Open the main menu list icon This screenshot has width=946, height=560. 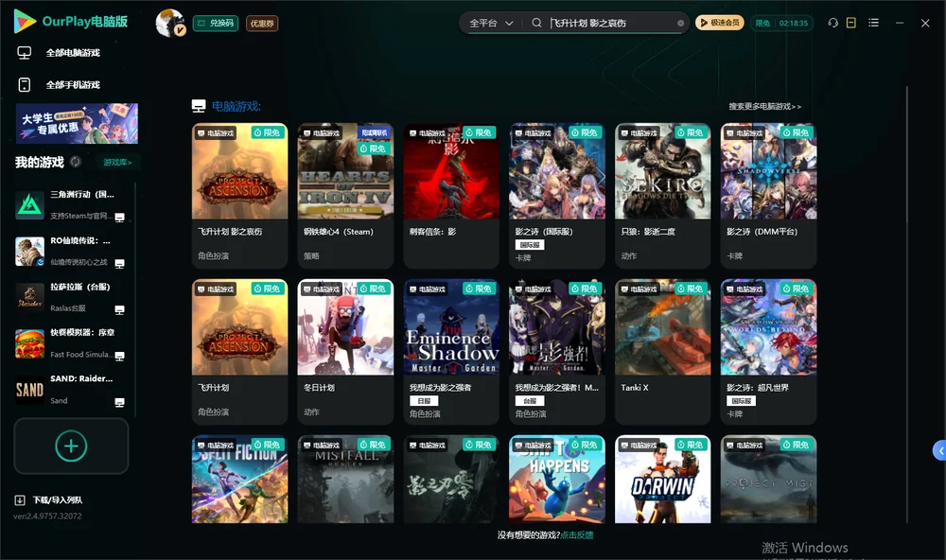873,23
